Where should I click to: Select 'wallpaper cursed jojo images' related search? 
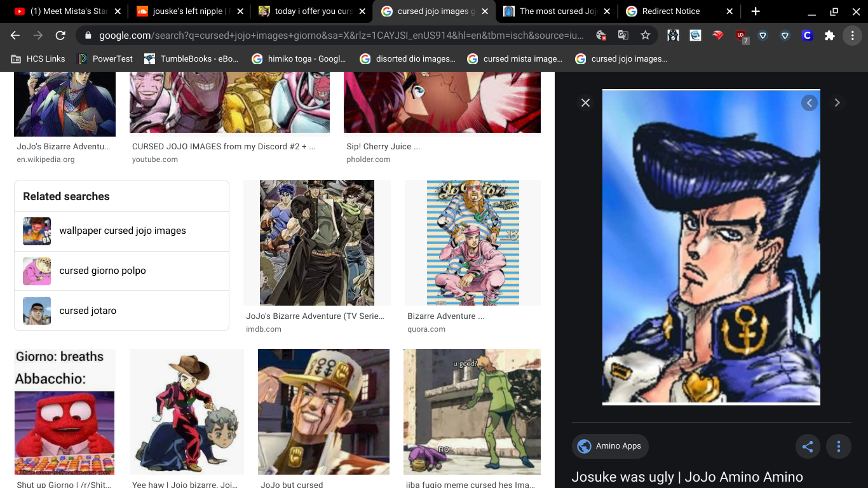click(x=121, y=231)
